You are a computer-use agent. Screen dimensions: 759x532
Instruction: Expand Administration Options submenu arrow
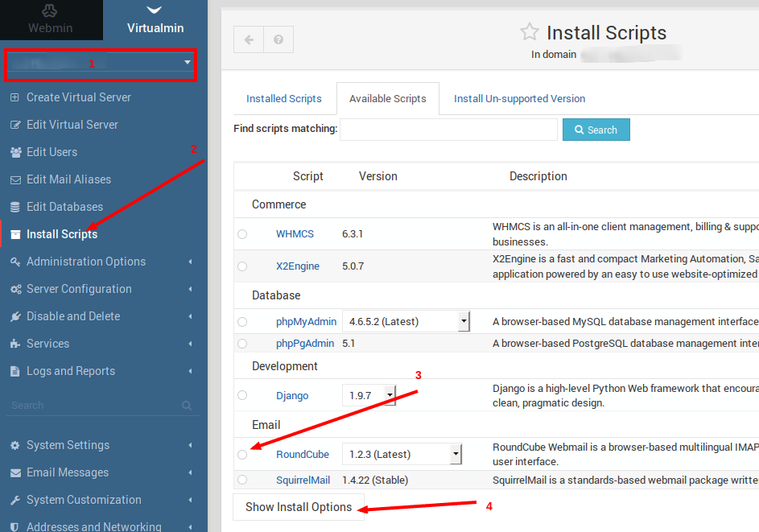pos(190,262)
